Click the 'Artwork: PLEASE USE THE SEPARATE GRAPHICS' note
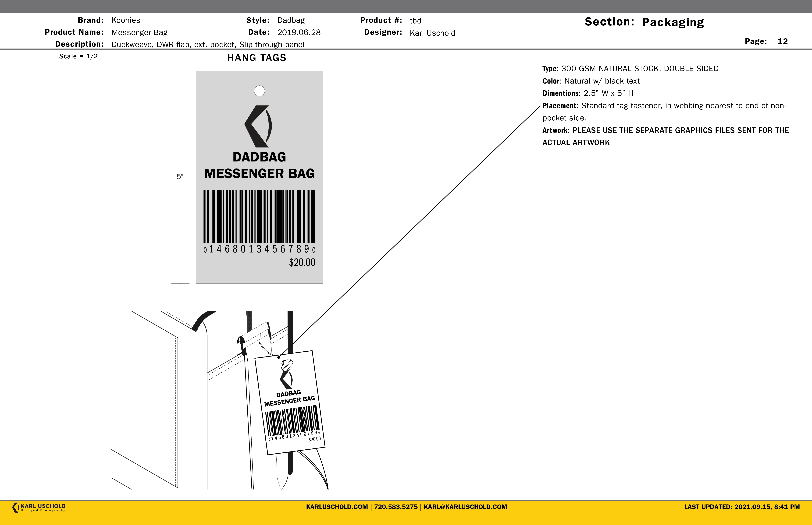812x525 pixels. 665,136
